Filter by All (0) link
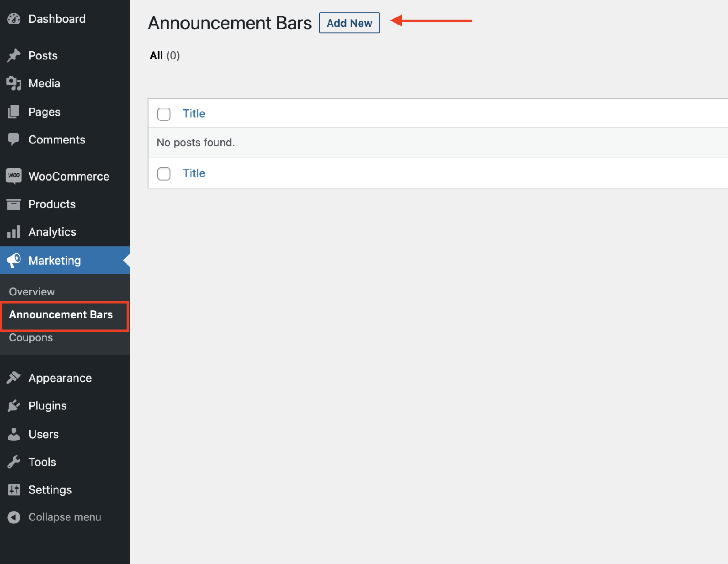Image resolution: width=728 pixels, height=564 pixels. (165, 55)
